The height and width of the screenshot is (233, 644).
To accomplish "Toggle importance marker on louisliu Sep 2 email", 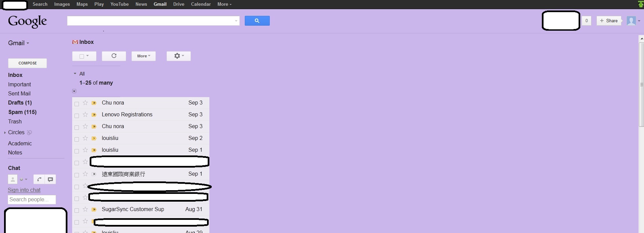I will [x=94, y=138].
